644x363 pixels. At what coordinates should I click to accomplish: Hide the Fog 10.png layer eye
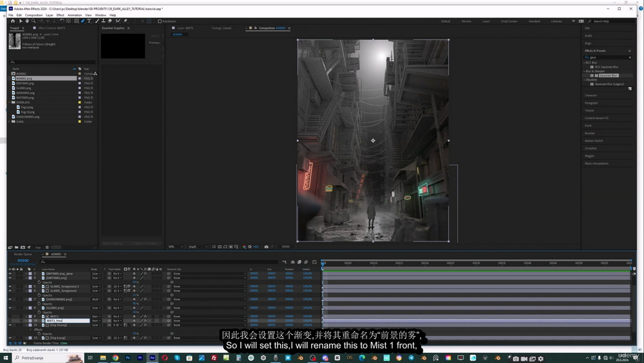pyautogui.click(x=10, y=325)
